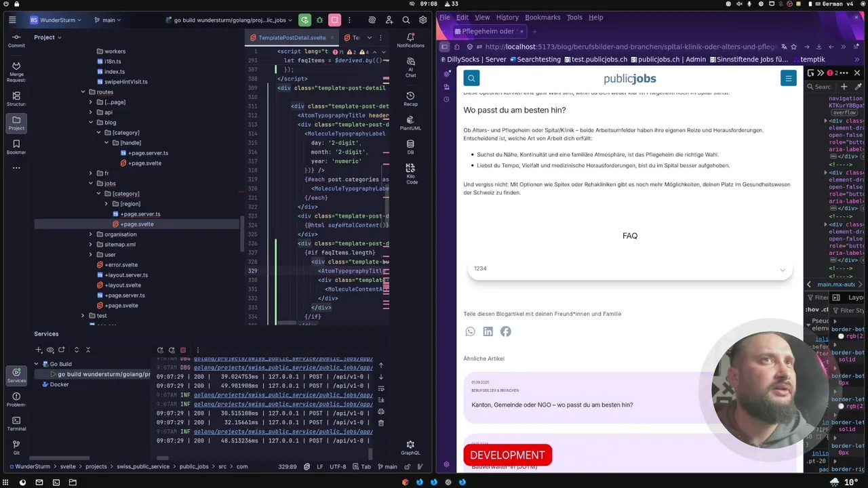Viewport: 868px width, 488px height.
Task: Switch to TemplatePostDetail.svelte editor tab
Action: pos(291,38)
